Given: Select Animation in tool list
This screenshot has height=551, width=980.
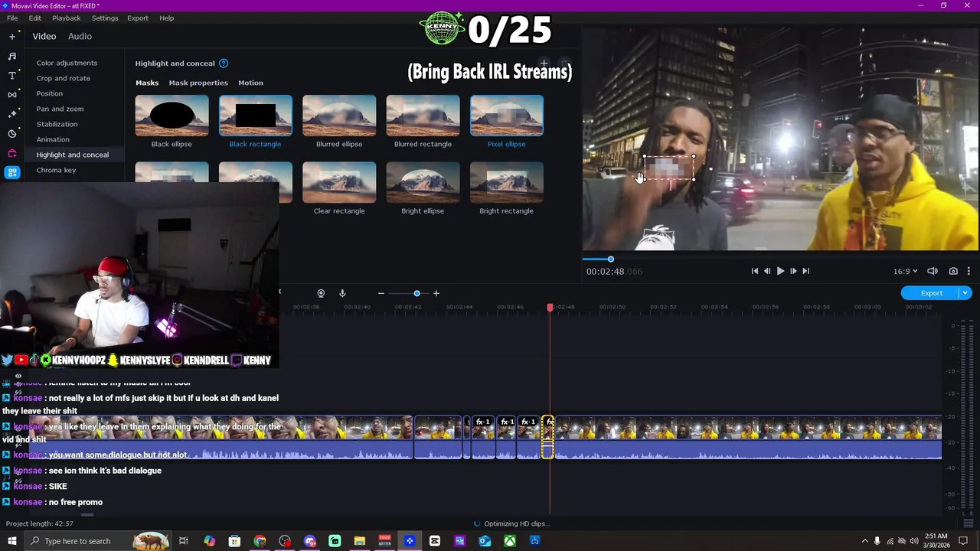Looking at the screenshot, I should 53,139.
